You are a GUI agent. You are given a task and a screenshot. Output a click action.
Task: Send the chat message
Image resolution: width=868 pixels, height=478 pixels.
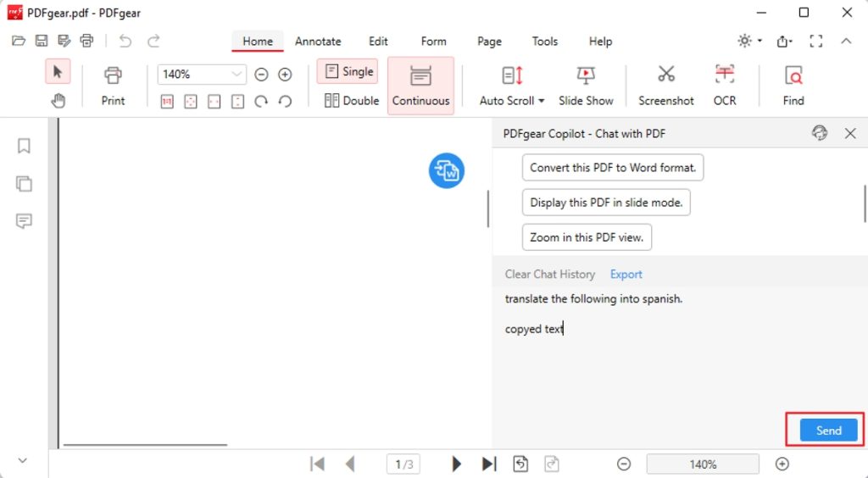pos(829,431)
